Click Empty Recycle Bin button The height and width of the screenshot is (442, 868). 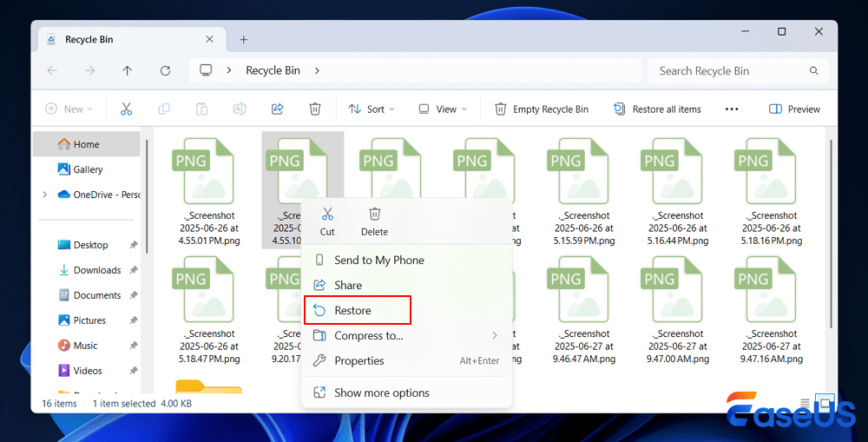tap(542, 109)
